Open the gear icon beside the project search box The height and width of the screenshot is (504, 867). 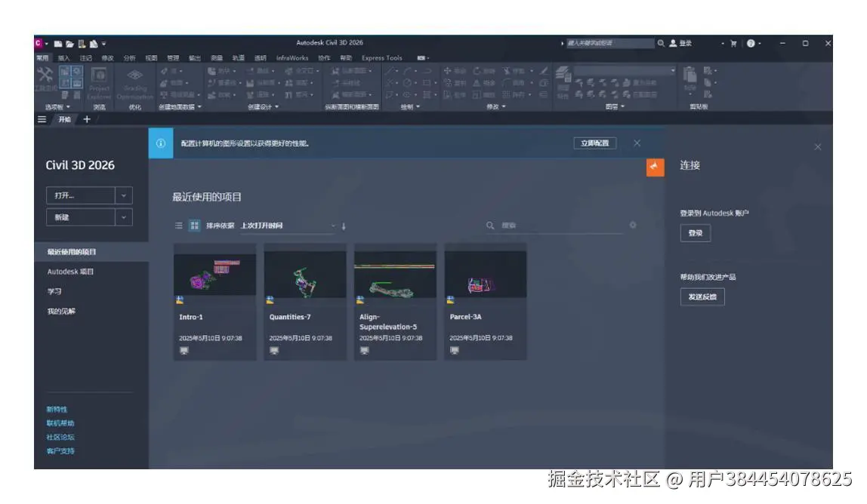click(633, 226)
